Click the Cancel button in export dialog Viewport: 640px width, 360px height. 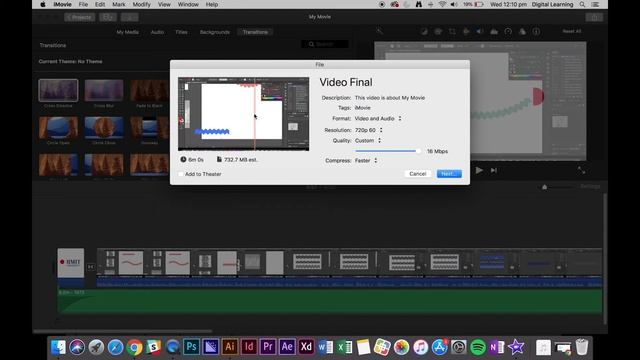point(418,174)
